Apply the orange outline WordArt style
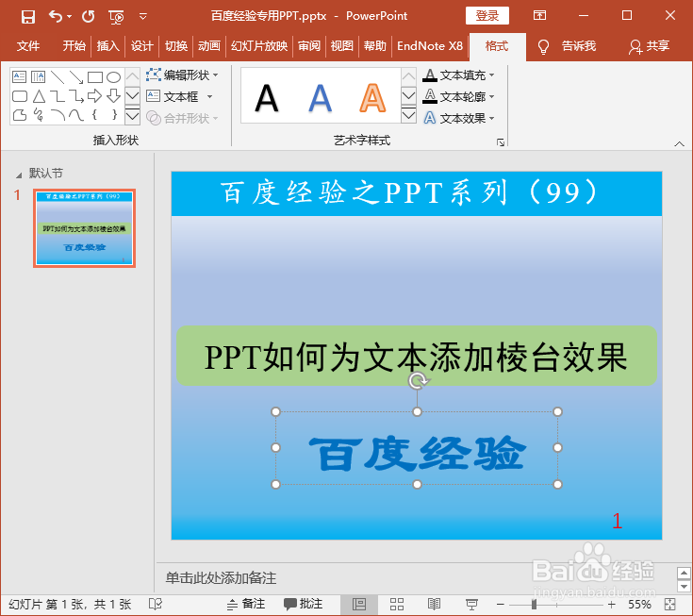This screenshot has width=693, height=616. (x=372, y=98)
